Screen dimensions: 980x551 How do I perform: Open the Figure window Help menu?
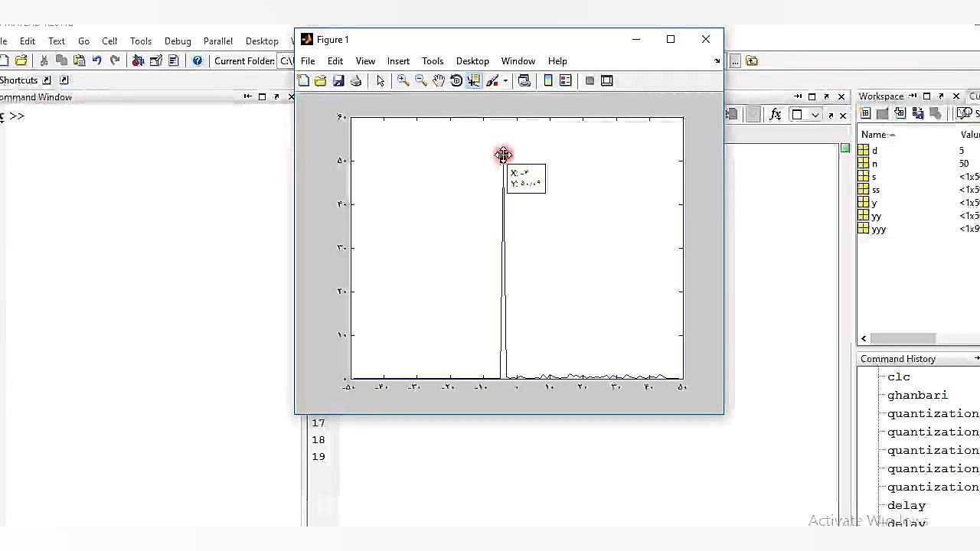(x=557, y=61)
